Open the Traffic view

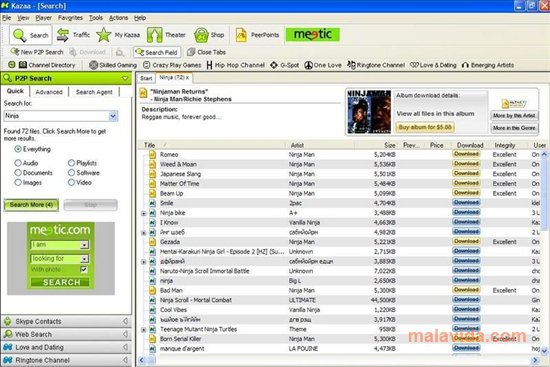tap(73, 35)
